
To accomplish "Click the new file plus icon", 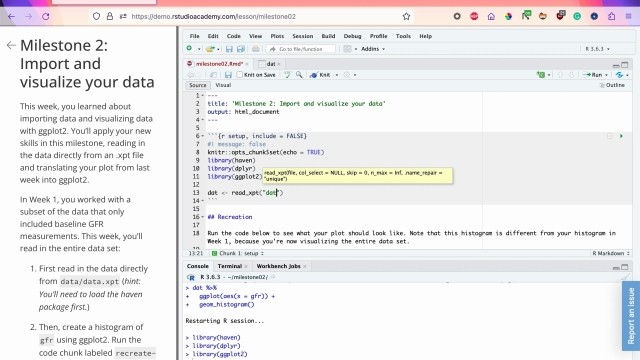I will pyautogui.click(x=189, y=49).
